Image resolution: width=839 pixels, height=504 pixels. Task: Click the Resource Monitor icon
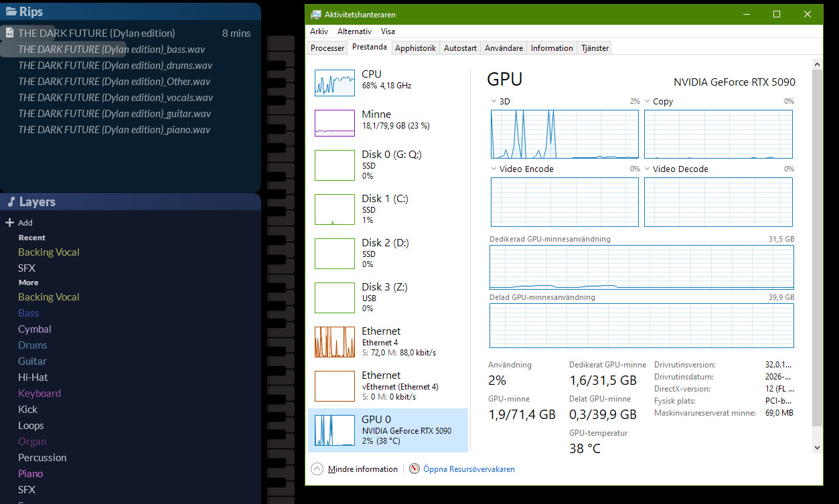(414, 469)
